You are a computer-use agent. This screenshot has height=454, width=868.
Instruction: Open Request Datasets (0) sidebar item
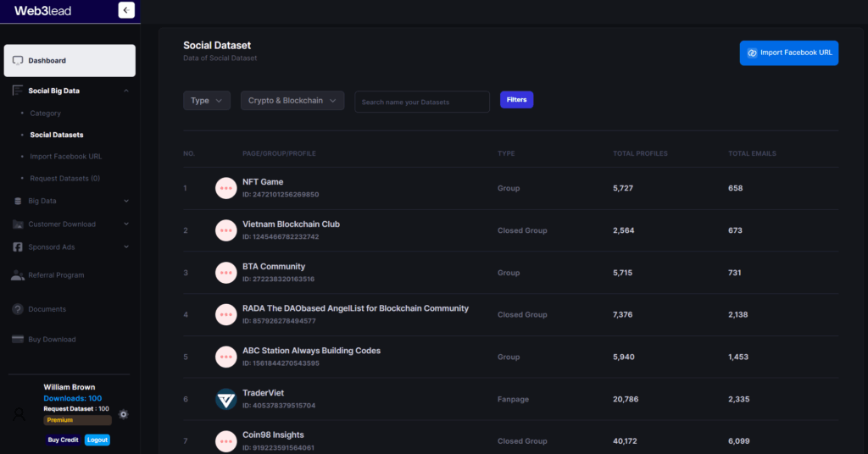click(64, 179)
